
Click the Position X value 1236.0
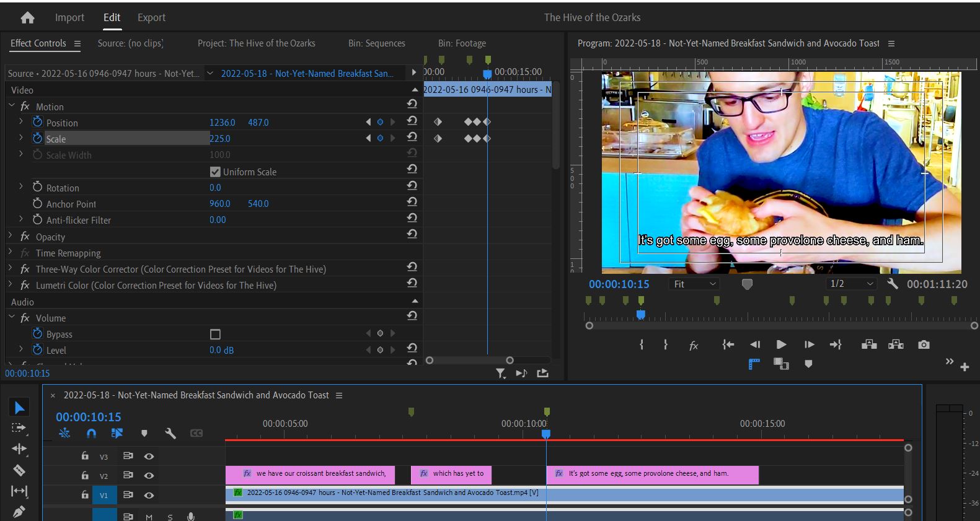tap(222, 123)
